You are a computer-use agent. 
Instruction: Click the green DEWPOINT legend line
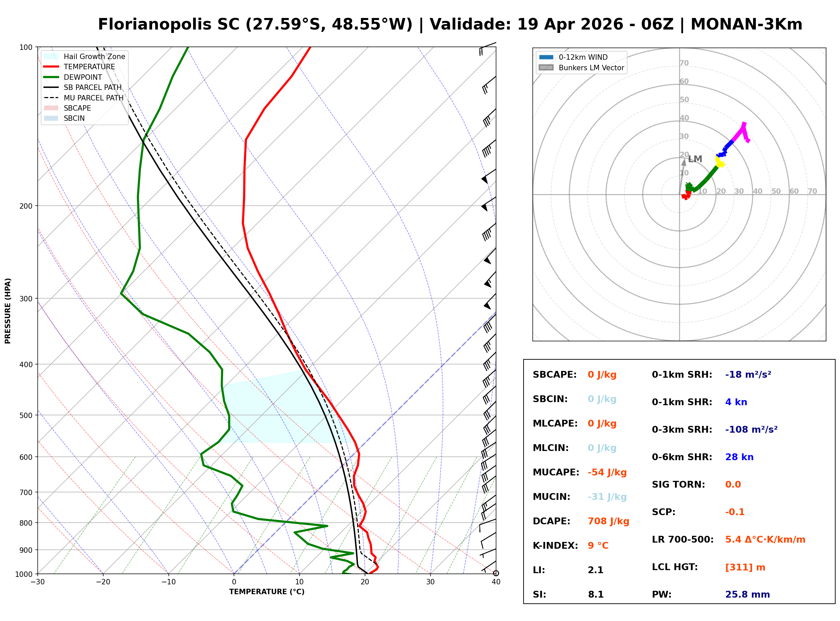pyautogui.click(x=51, y=77)
